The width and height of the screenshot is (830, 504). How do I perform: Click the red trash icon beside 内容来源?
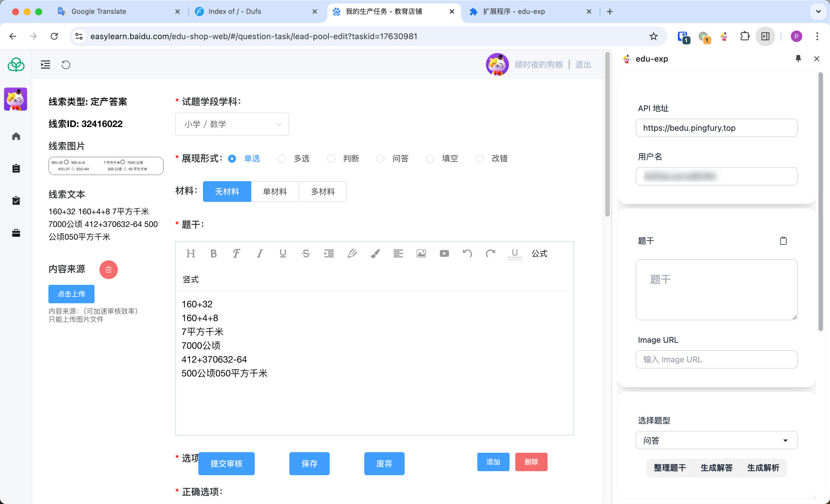click(x=108, y=269)
